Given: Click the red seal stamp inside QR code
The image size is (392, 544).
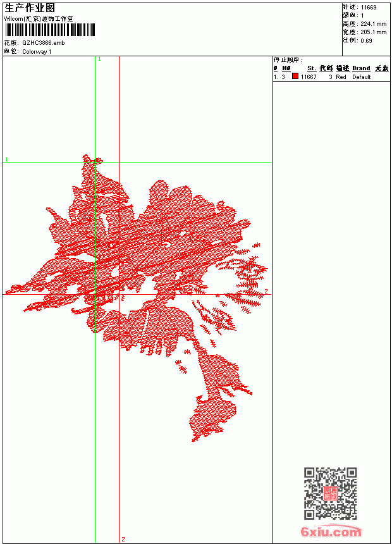Looking at the screenshot, I should 331,493.
